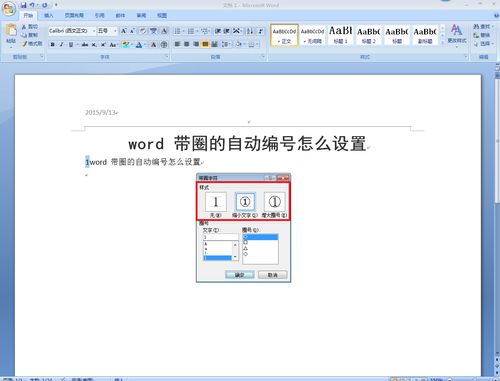The image size is (500, 381).
Task: Confirm dialog with 确定 button
Action: click(x=240, y=275)
